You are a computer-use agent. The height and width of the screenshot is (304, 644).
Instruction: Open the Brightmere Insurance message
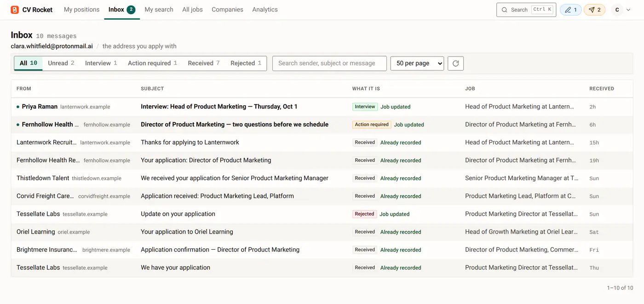click(322, 250)
